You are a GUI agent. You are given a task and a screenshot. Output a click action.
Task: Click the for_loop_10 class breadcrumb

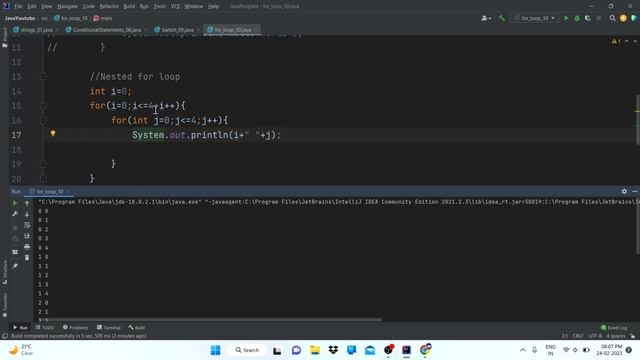point(71,18)
